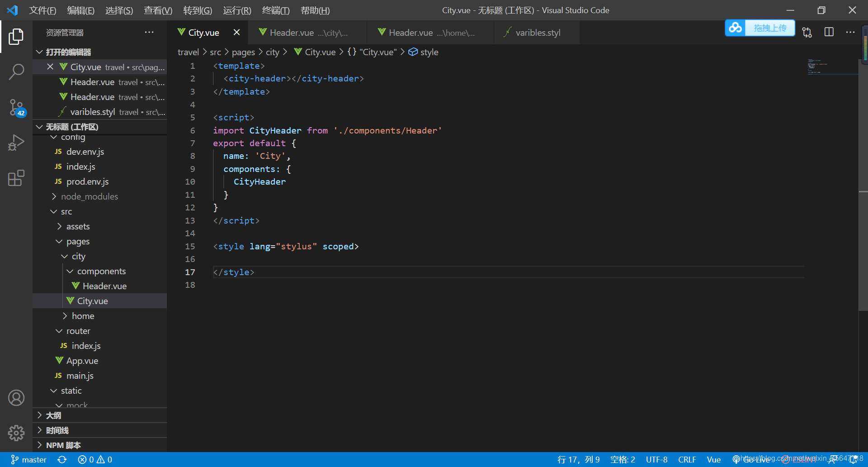868x467 pixels.
Task: Switch to varibles.styl tab
Action: click(x=537, y=33)
